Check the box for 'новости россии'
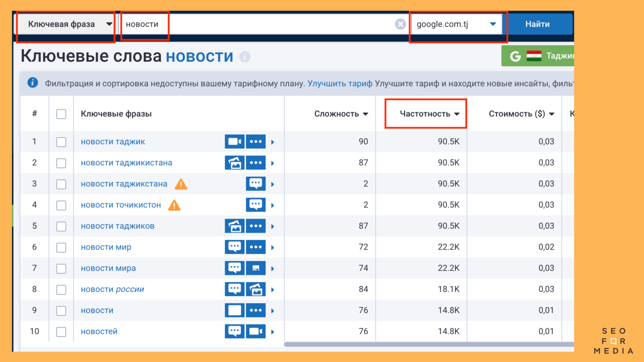The width and height of the screenshot is (644, 362). 61,289
